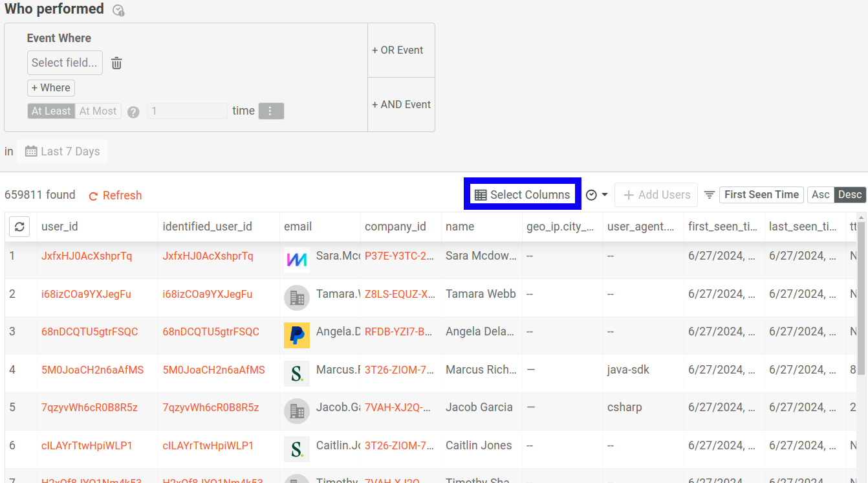Open the Select Columns panel
Screen dimensions: 868x483
[x=521, y=194]
